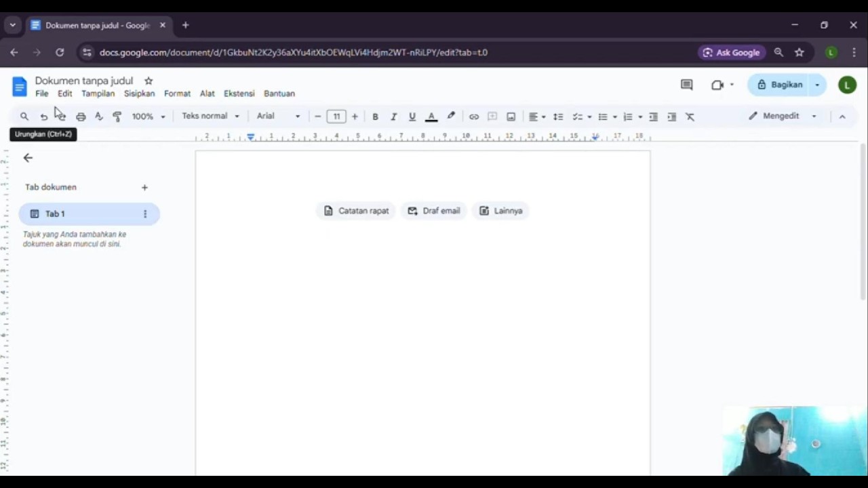
Task: Open the text alignment dropdown
Action: click(x=537, y=117)
